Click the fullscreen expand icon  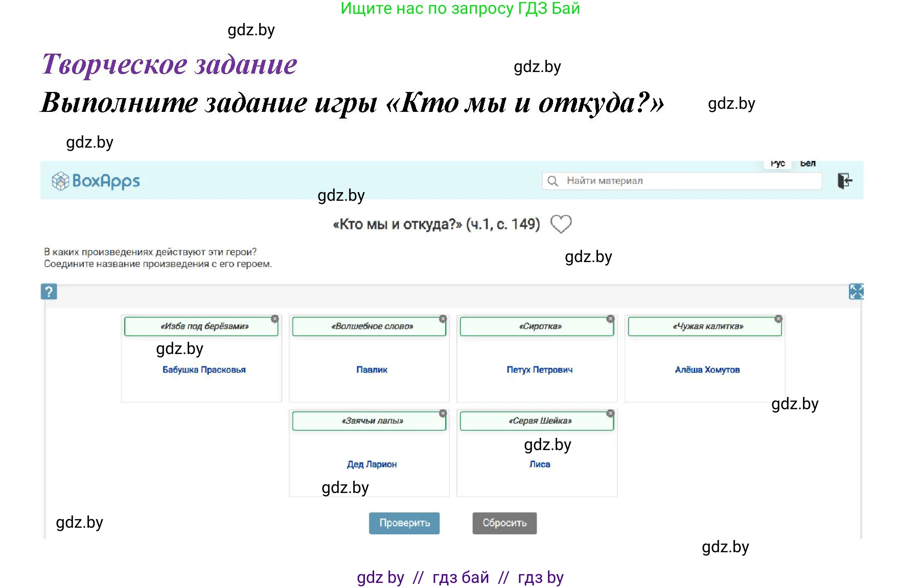tap(857, 291)
